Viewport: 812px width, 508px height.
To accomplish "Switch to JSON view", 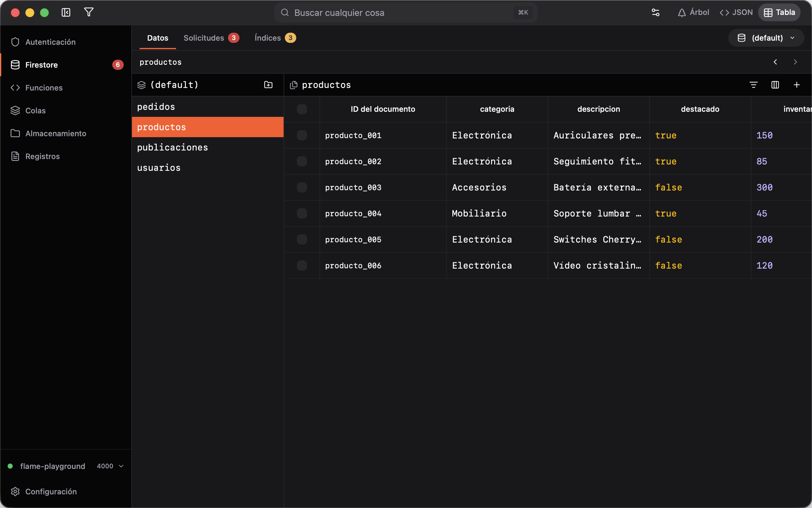I will pyautogui.click(x=736, y=12).
